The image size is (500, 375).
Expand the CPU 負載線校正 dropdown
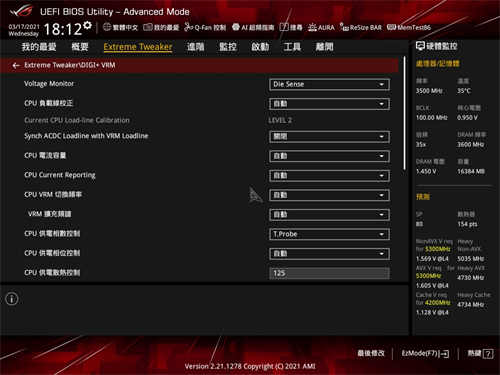click(329, 104)
